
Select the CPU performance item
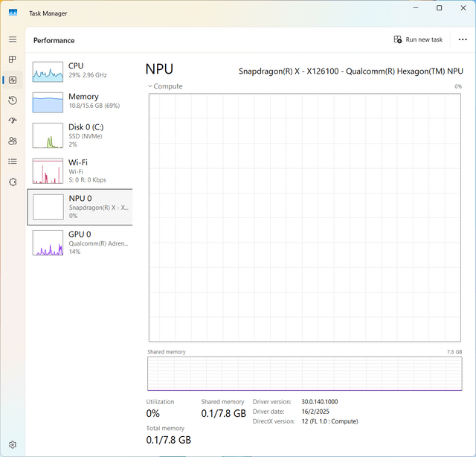point(80,71)
